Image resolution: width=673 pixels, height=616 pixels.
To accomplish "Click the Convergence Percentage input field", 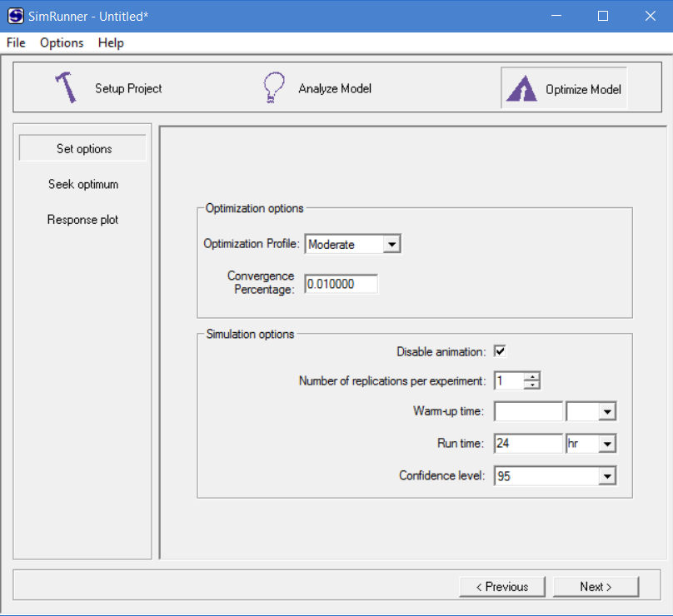I will [341, 284].
